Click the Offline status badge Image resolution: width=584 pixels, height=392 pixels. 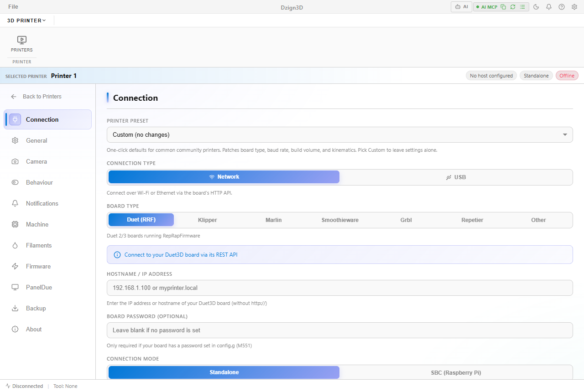click(x=567, y=76)
